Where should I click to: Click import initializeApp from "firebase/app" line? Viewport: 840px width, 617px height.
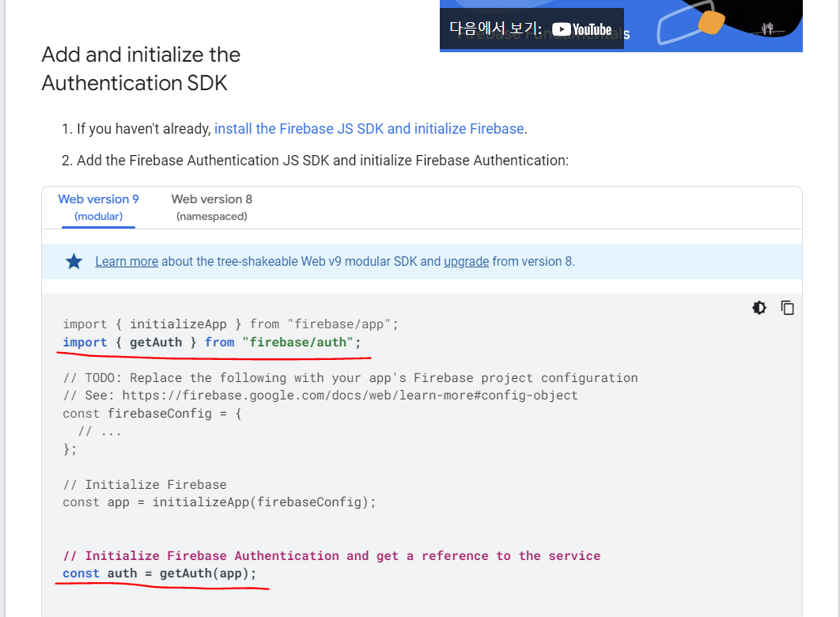click(x=230, y=324)
